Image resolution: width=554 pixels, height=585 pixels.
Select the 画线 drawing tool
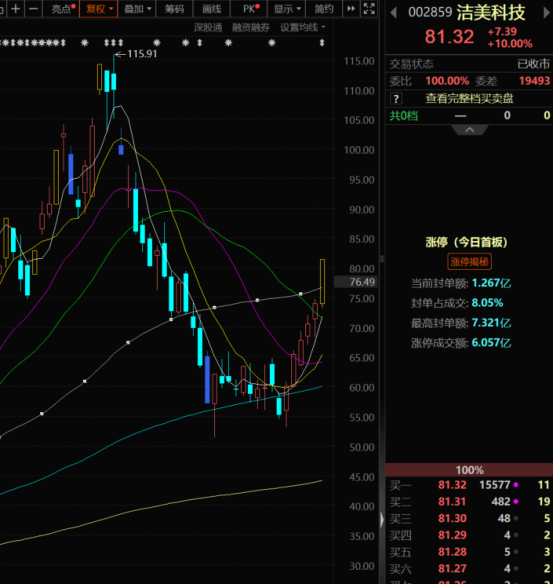click(212, 9)
